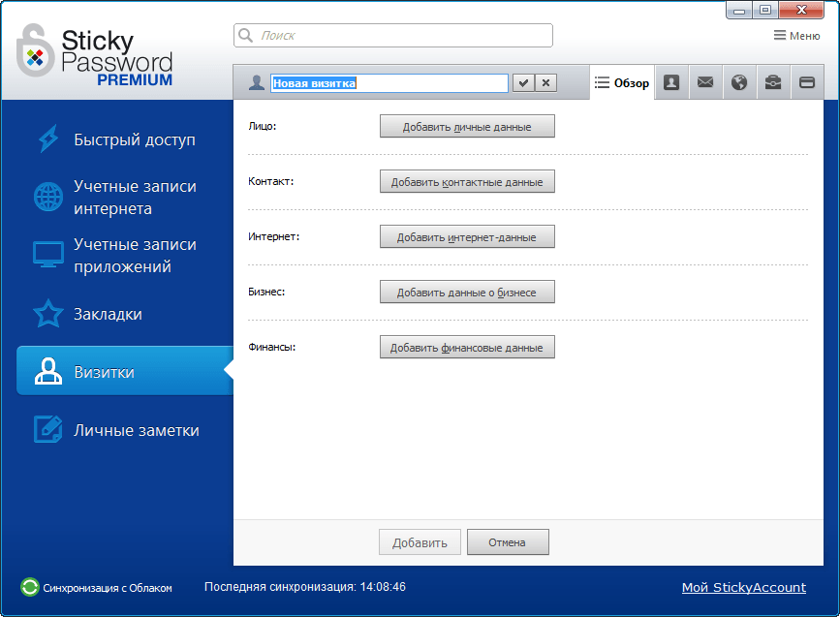The height and width of the screenshot is (617, 840).
Task: Confirm the card name with the checkmark button
Action: (522, 82)
